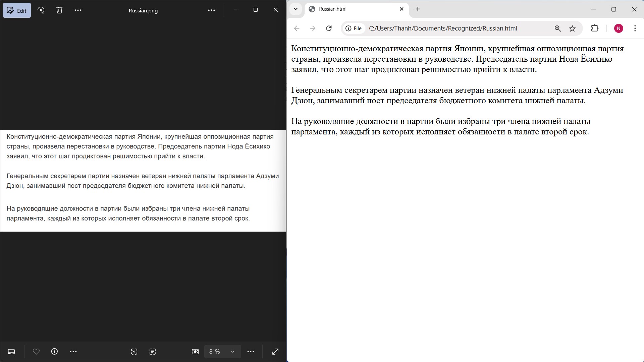This screenshot has height=362, width=644.
Task: Mark the photo as favorite with the heart
Action: tap(36, 352)
